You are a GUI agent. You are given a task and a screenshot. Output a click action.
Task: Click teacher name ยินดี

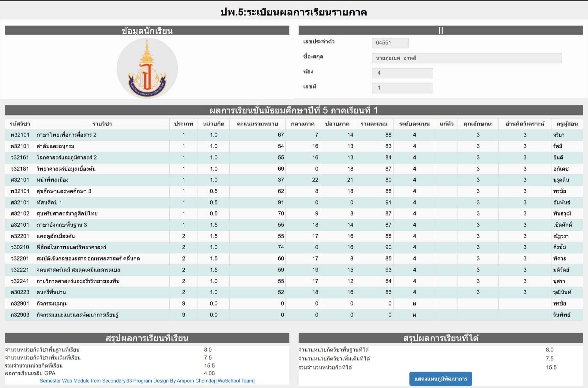pyautogui.click(x=558, y=158)
